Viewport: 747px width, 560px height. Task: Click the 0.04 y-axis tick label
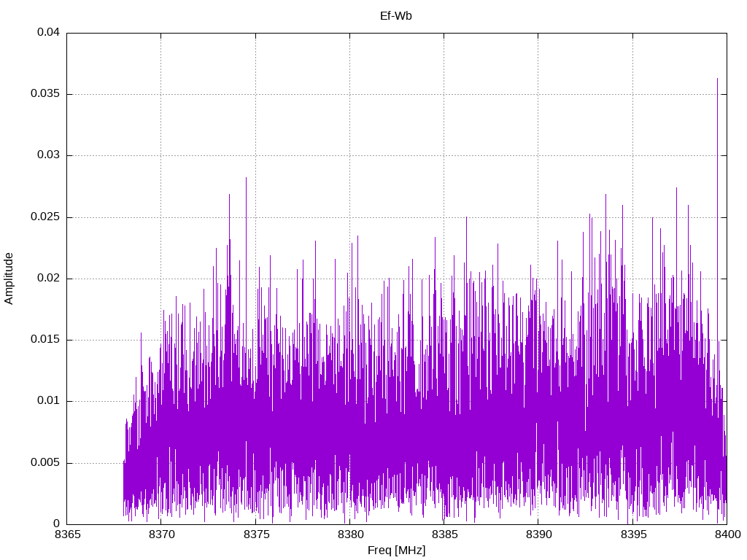point(49,33)
